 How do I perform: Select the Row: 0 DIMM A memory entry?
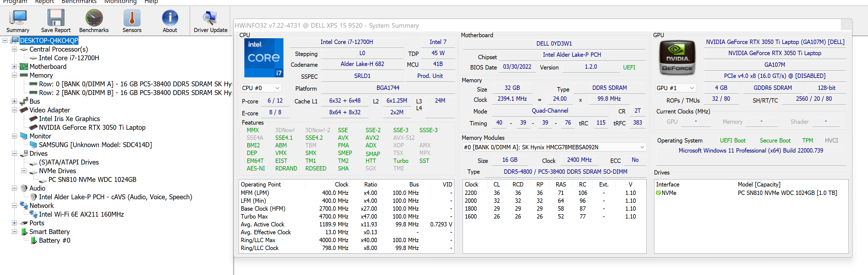point(135,84)
